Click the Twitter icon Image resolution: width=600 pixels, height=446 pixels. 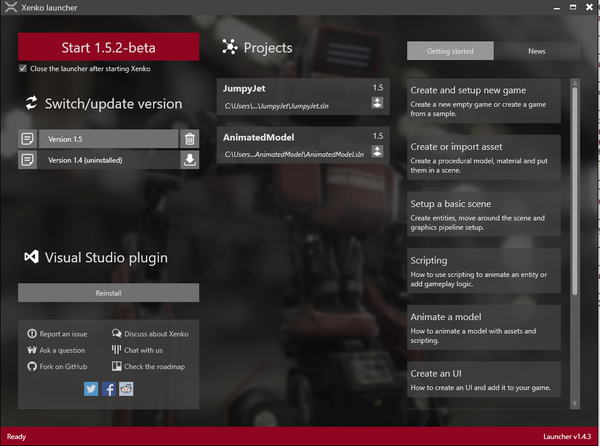[91, 389]
